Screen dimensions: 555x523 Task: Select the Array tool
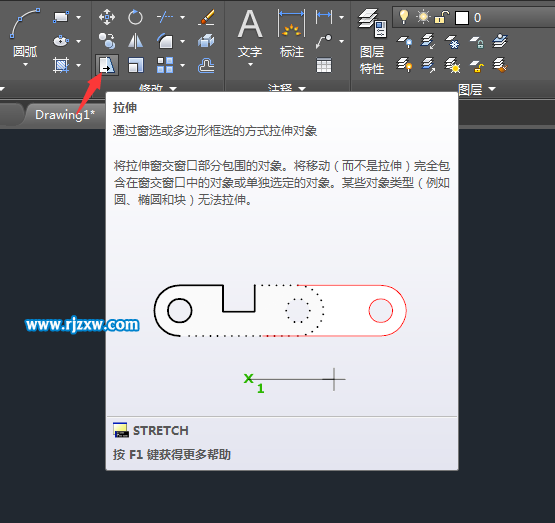[x=165, y=65]
